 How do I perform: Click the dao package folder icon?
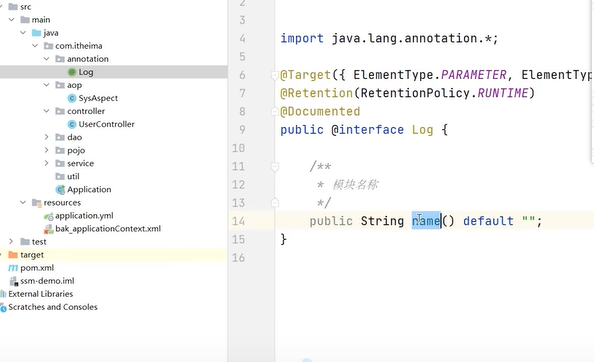[x=60, y=137]
